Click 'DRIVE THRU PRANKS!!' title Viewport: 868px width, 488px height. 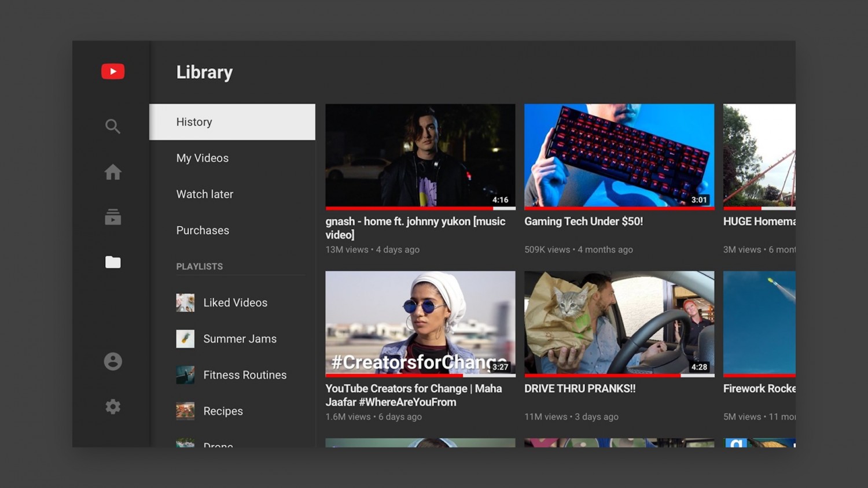pyautogui.click(x=580, y=389)
